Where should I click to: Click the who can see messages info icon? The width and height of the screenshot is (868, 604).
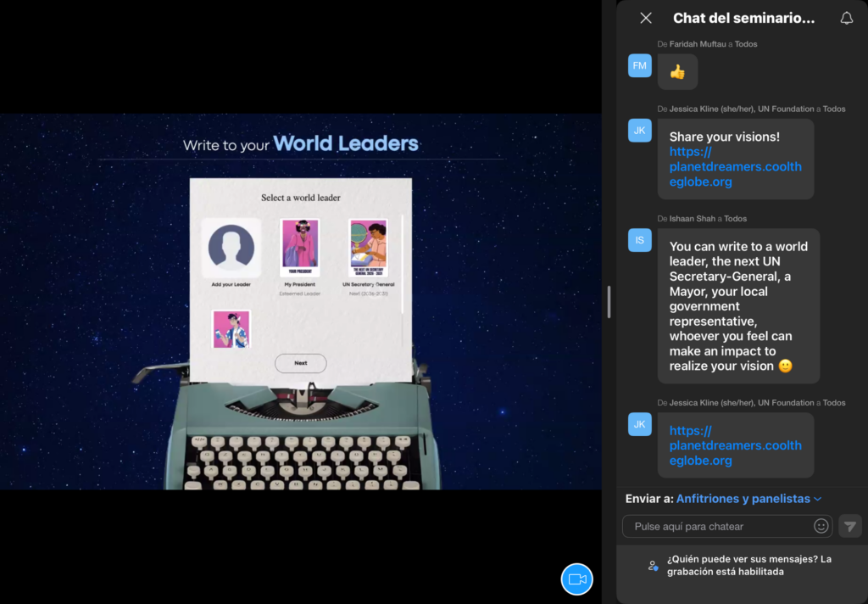tap(653, 566)
